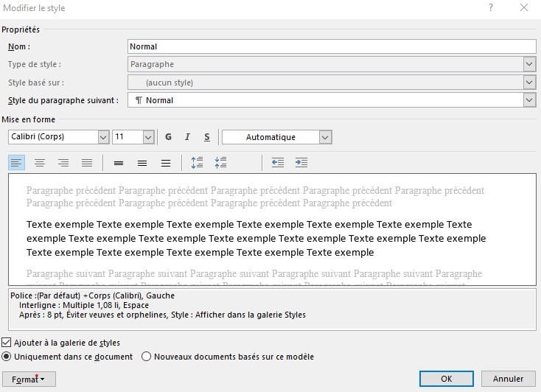Click the Nom field containing Normal
541x392 pixels.
click(332, 46)
